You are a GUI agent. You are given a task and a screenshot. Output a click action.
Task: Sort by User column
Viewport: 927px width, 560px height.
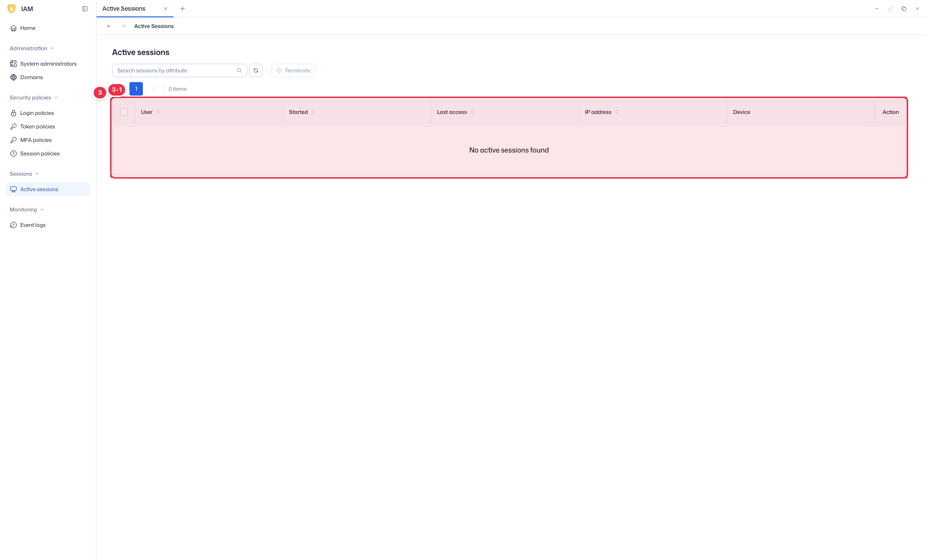[158, 112]
